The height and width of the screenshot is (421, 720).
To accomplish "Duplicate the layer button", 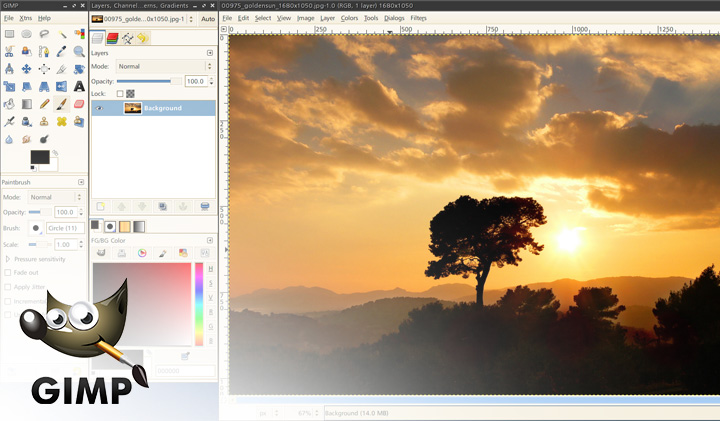I will (163, 207).
